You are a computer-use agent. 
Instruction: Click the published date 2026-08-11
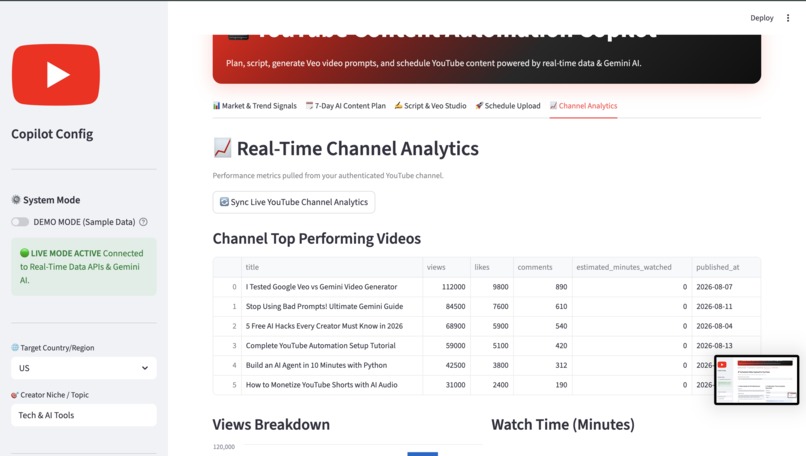[714, 306]
